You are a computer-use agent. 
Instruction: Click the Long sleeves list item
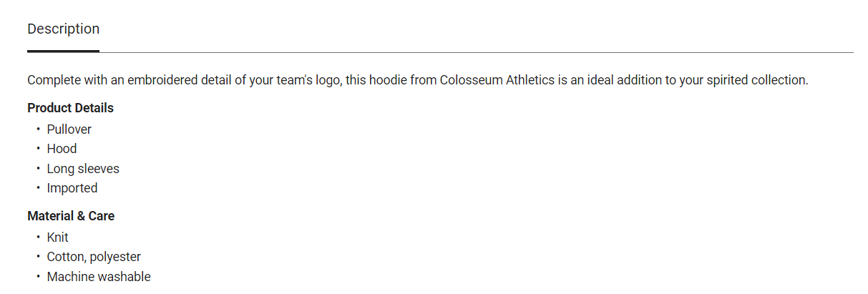click(x=83, y=169)
